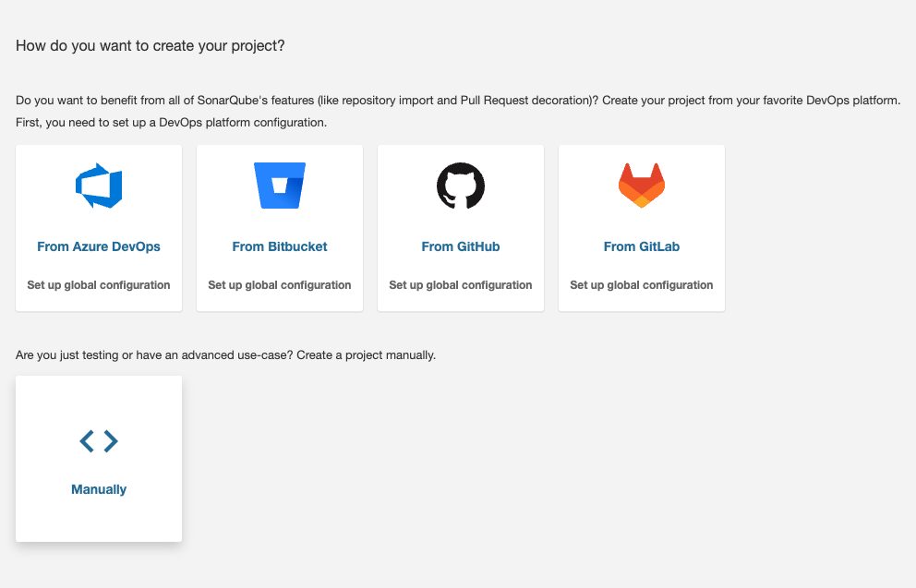Click heading 'How do you want to create your project?'

coord(151,45)
